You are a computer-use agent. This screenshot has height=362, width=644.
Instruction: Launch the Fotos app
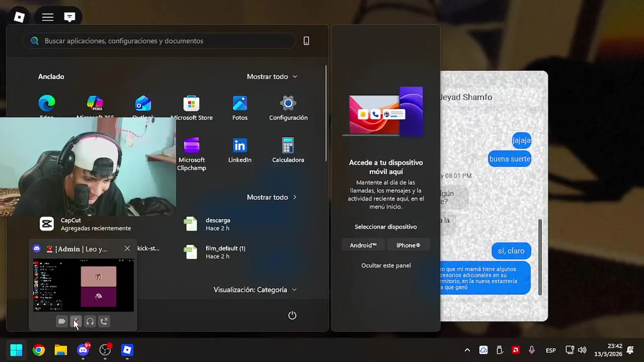point(239,108)
